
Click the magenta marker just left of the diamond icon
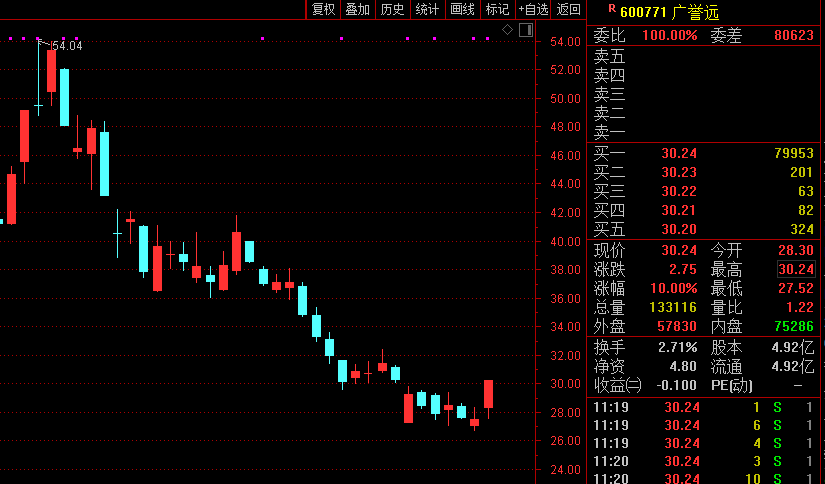(x=487, y=39)
